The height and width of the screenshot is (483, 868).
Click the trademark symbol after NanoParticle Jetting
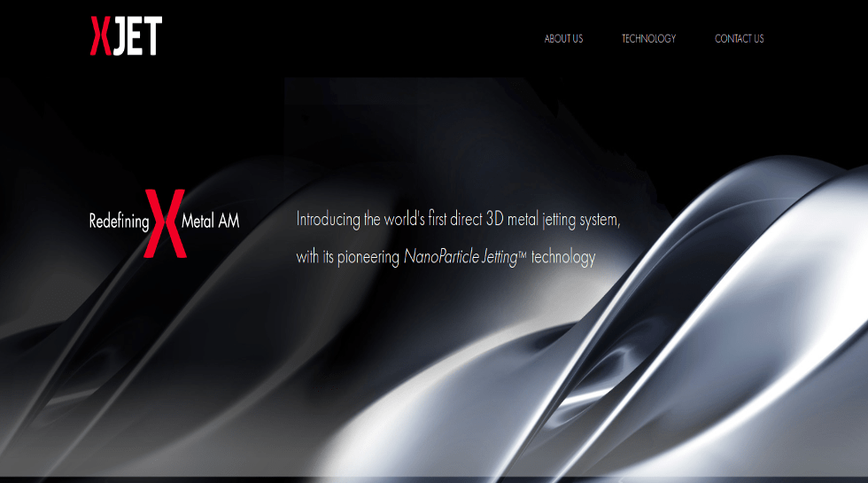click(522, 255)
